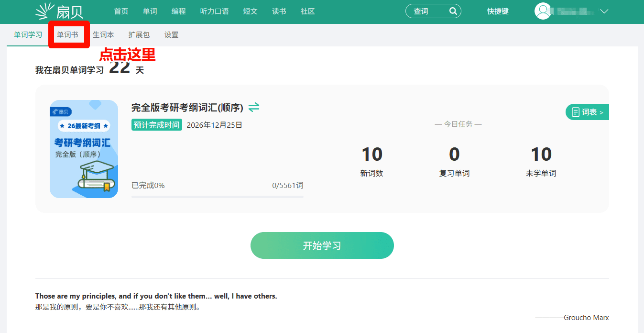Click the 快捷键 link

(x=498, y=11)
